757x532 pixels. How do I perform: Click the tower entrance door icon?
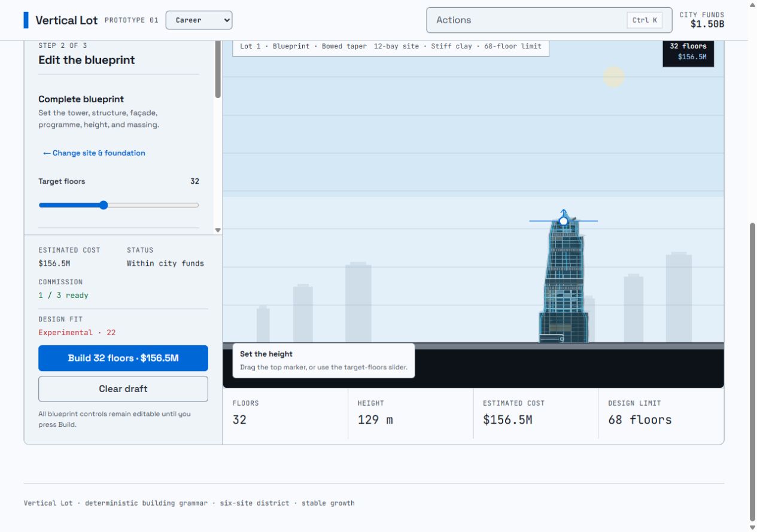[x=561, y=339]
